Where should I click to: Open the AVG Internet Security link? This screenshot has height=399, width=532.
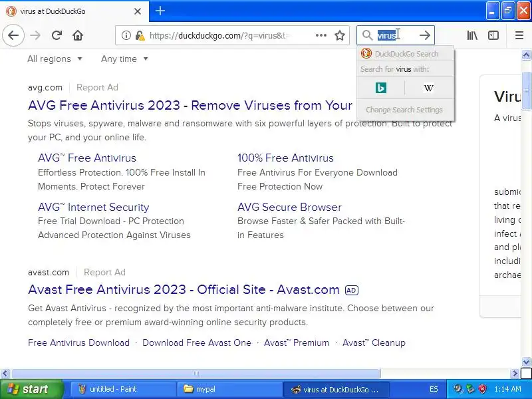[x=93, y=207]
